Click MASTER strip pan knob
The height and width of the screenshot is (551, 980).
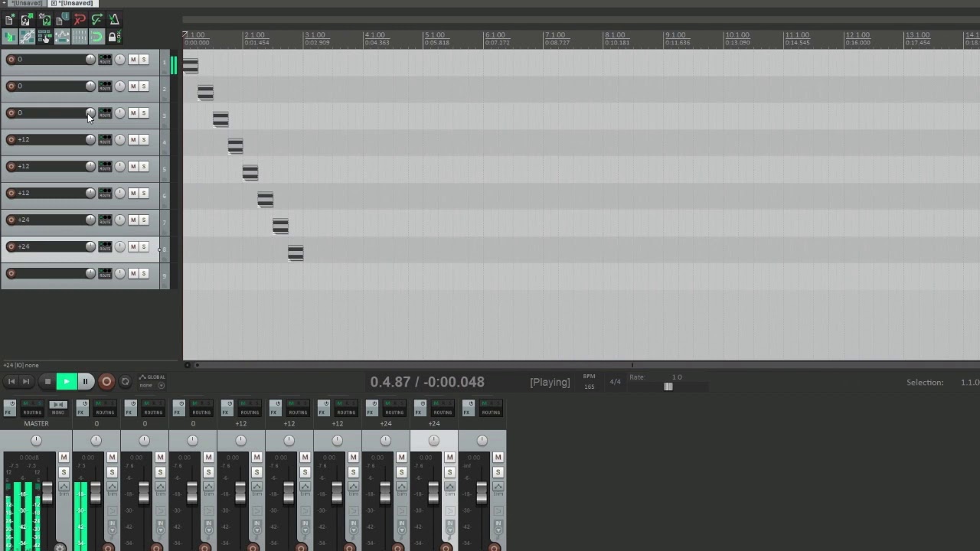coord(36,440)
